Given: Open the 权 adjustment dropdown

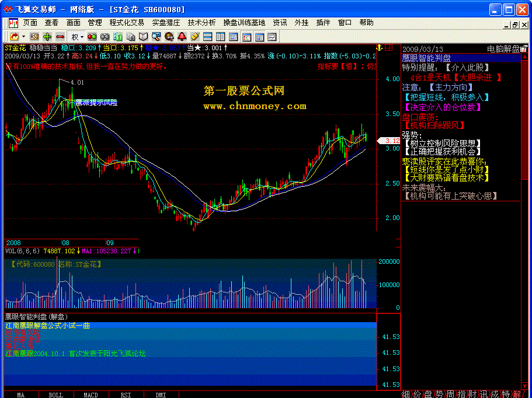Looking at the screenshot, I should [x=77, y=37].
